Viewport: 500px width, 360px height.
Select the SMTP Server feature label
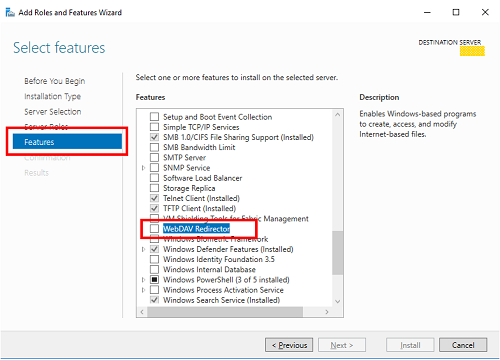pos(184,157)
